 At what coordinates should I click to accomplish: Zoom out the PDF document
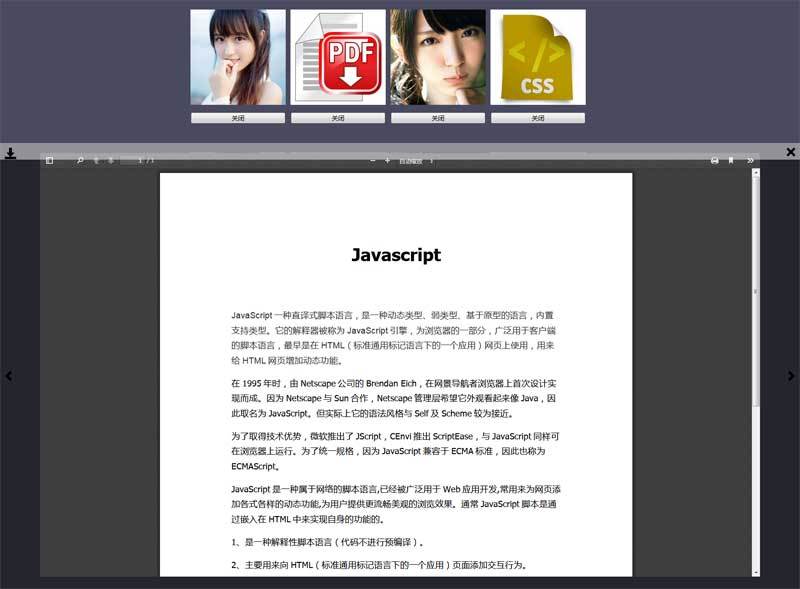(373, 160)
